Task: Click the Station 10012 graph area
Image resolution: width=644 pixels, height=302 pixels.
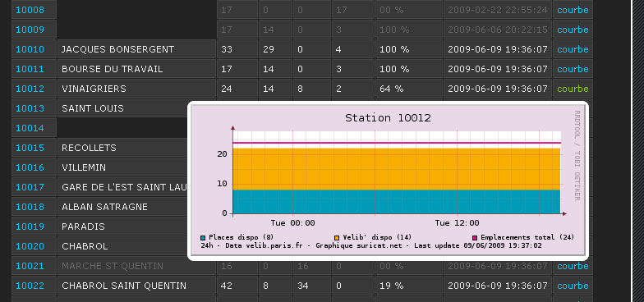Action: [x=397, y=172]
